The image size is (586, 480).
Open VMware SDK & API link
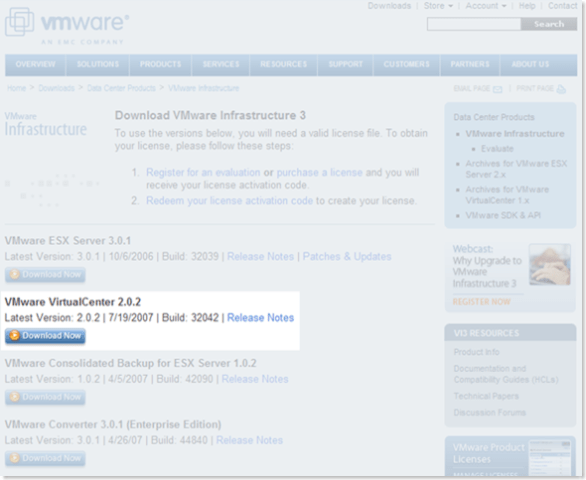[503, 215]
